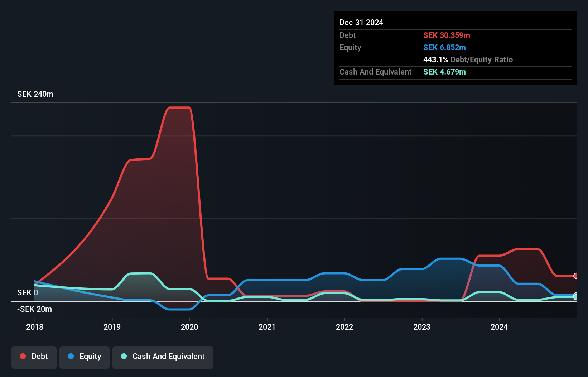Viewport: 588px width, 377px height.
Task: Click the SEK 240m y-axis label
Action: click(35, 94)
